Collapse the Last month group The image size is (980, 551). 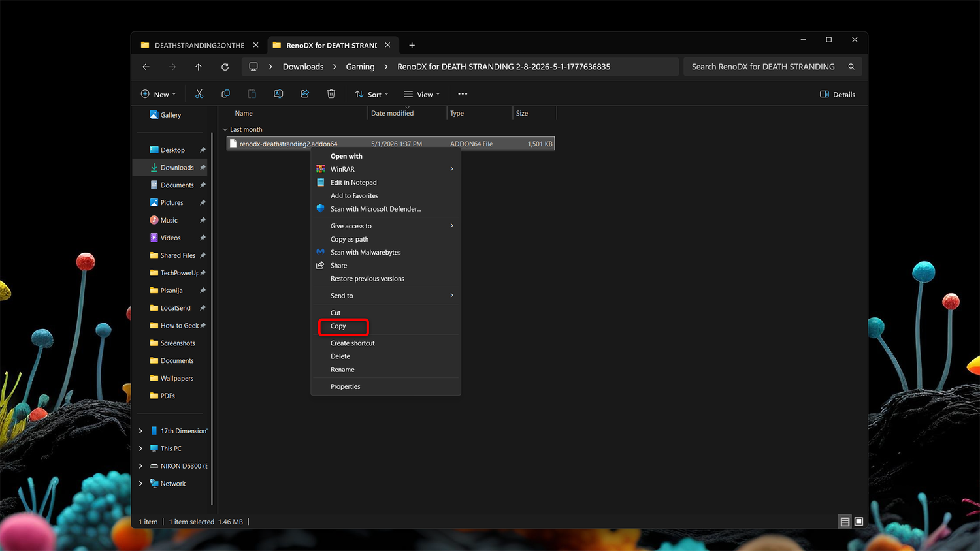[225, 129]
